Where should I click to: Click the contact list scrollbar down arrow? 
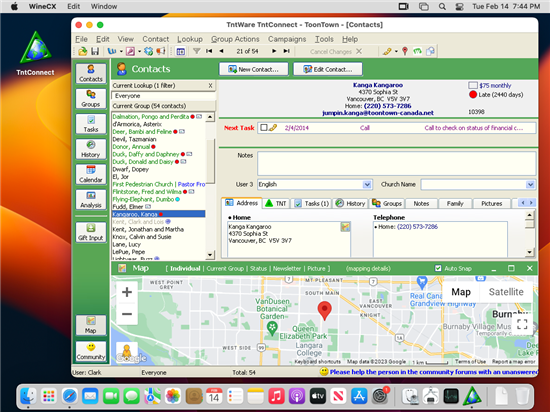210,255
